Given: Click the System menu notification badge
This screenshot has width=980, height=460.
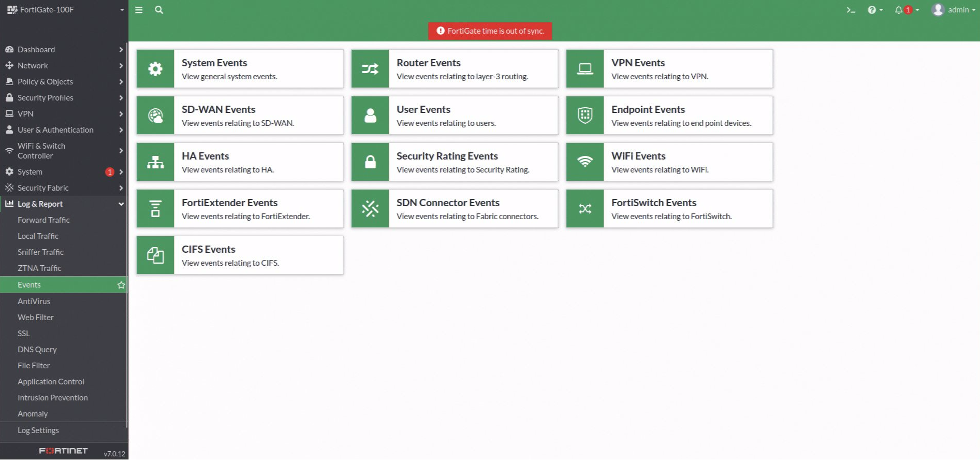Looking at the screenshot, I should pos(110,172).
